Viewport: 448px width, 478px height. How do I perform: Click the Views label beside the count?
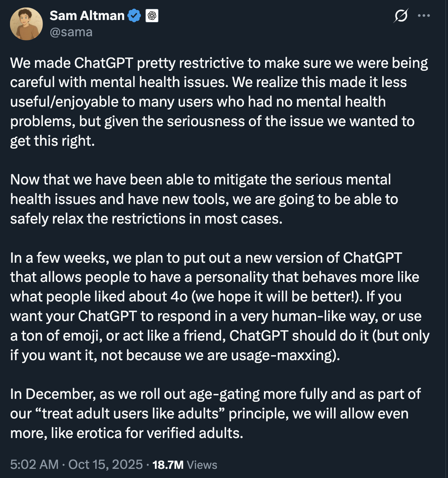pyautogui.click(x=202, y=465)
